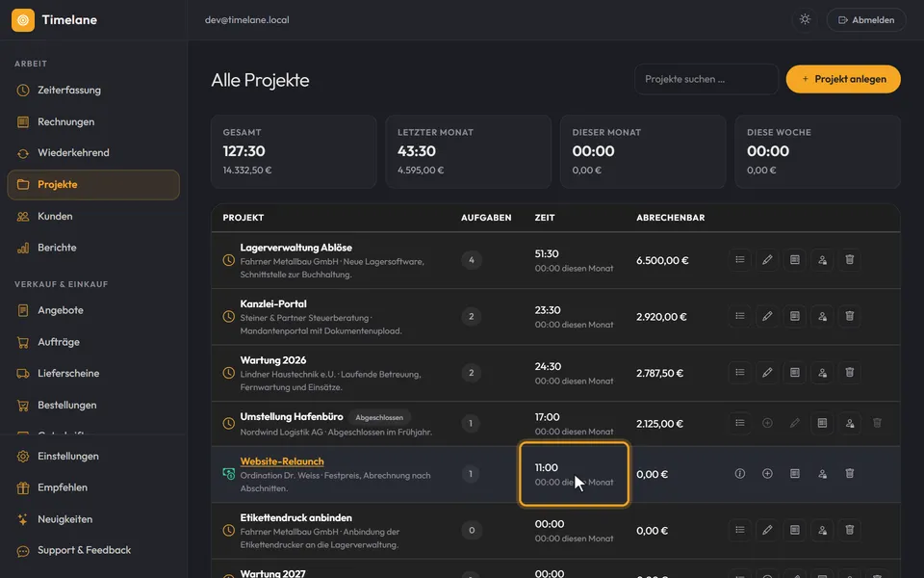Image resolution: width=924 pixels, height=578 pixels.
Task: Open the Website-Relaunch project link
Action: tap(282, 461)
